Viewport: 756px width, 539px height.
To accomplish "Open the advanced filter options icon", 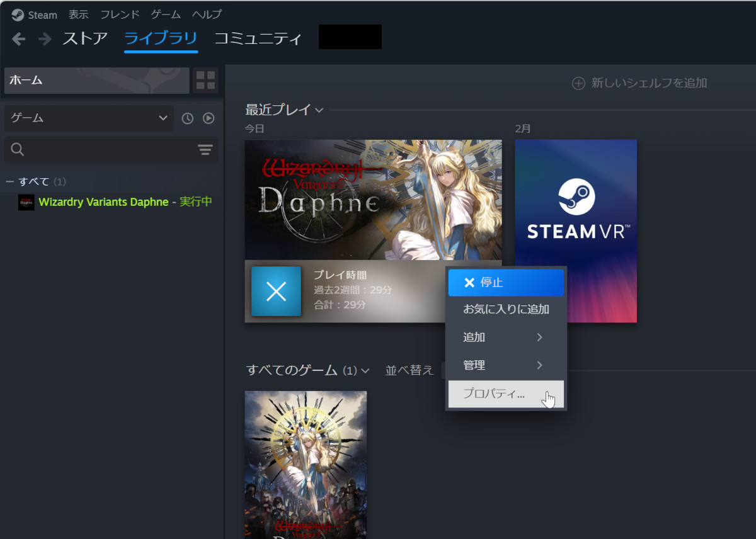I will 205,149.
